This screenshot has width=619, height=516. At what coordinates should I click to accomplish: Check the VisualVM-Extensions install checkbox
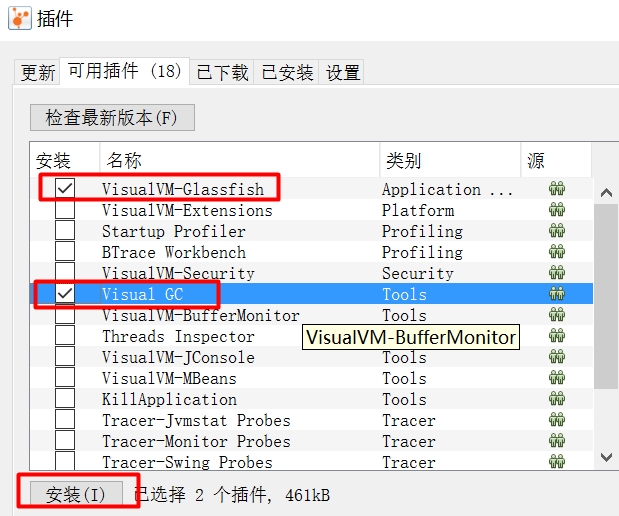coord(65,209)
